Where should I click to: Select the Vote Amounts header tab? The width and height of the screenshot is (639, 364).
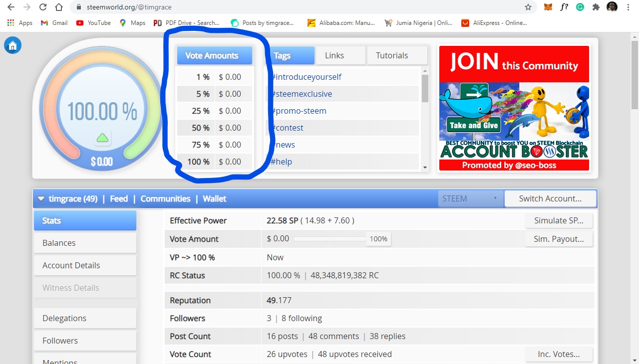215,55
